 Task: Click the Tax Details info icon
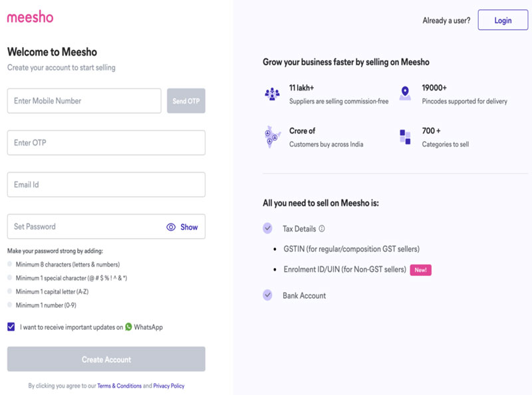click(322, 229)
